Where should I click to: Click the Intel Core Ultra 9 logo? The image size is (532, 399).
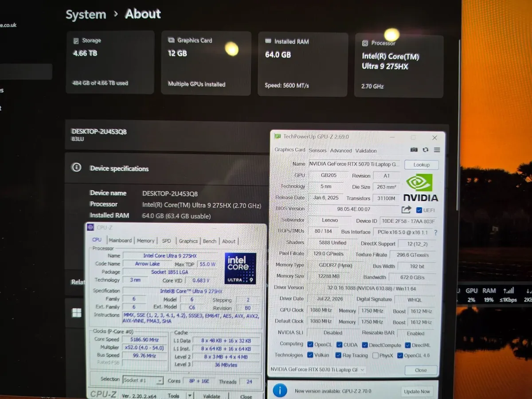click(240, 269)
